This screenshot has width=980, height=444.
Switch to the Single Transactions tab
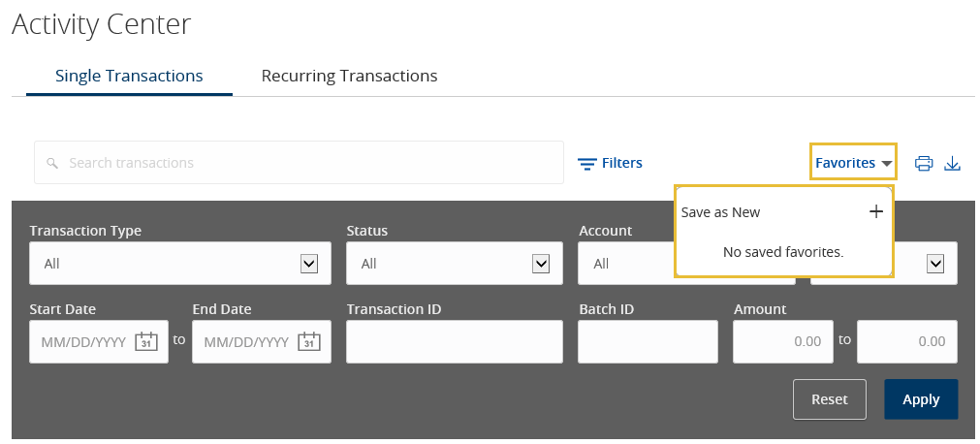(129, 76)
